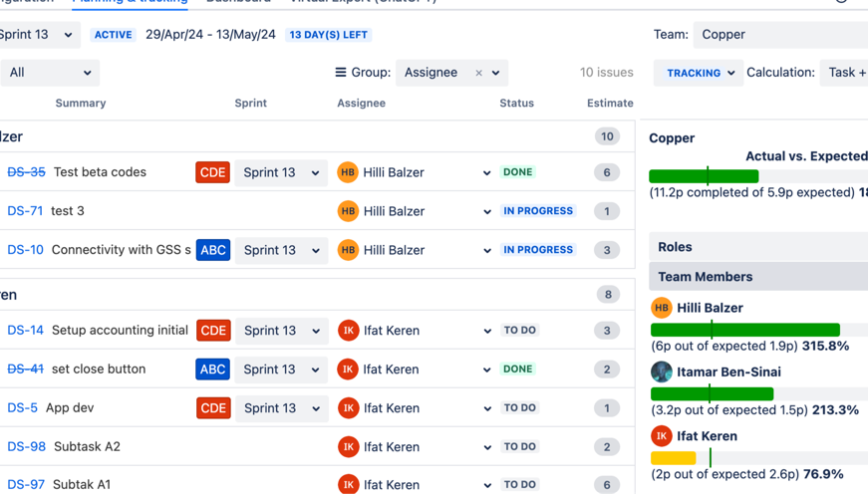Open status arrow for DS-41
The image size is (868, 494).
point(486,370)
